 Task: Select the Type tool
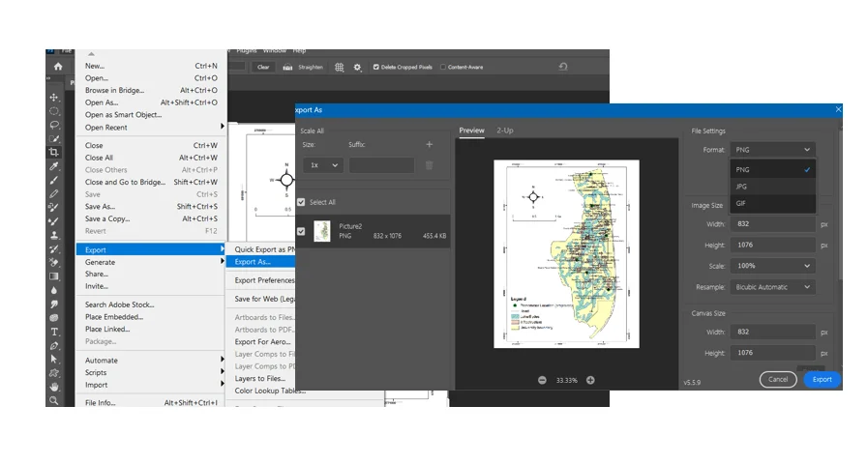53,332
